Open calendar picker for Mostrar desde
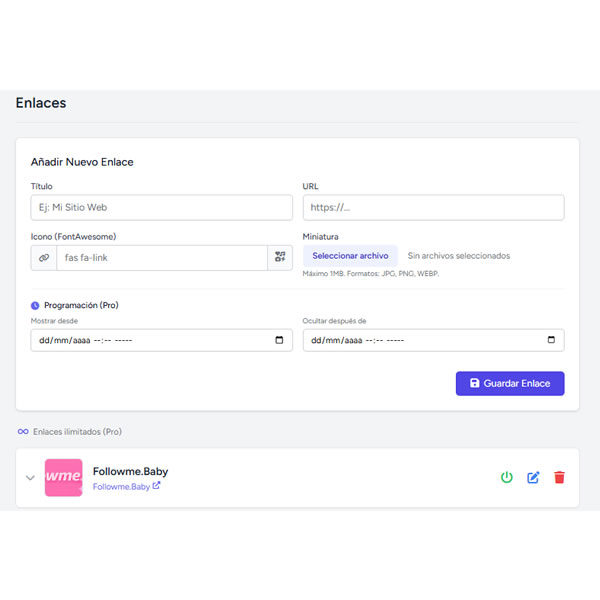 (x=279, y=340)
